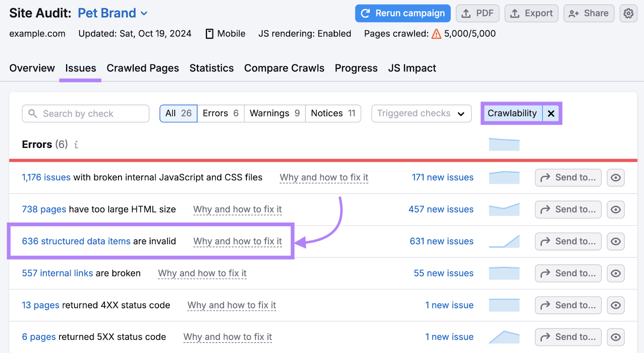View 1 new issue for 4XX pages

(x=449, y=305)
